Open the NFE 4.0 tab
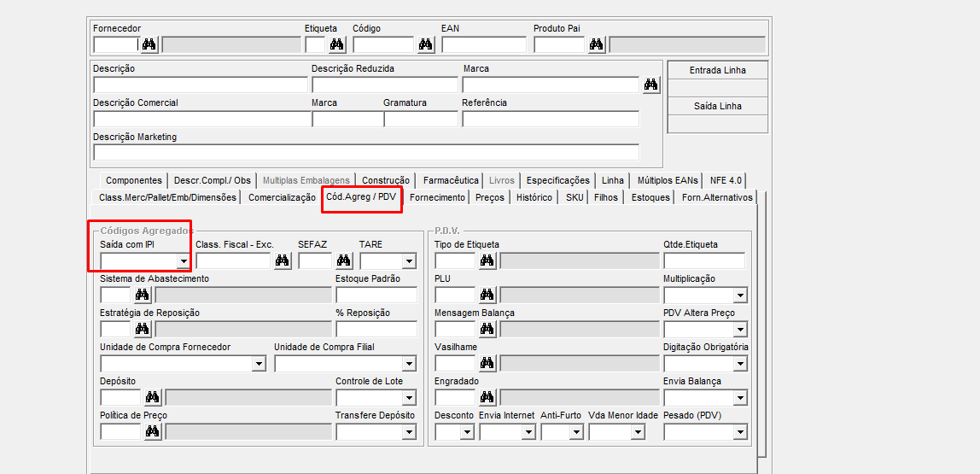 click(726, 180)
